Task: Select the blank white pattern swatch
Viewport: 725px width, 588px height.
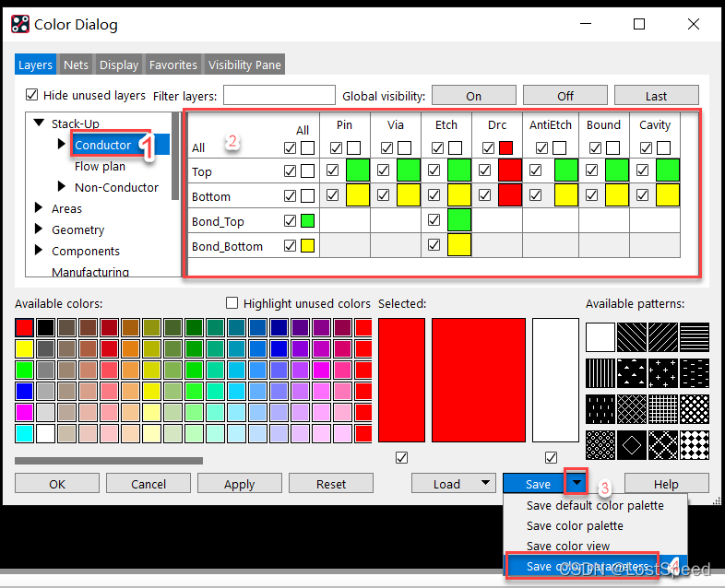Action: click(600, 336)
